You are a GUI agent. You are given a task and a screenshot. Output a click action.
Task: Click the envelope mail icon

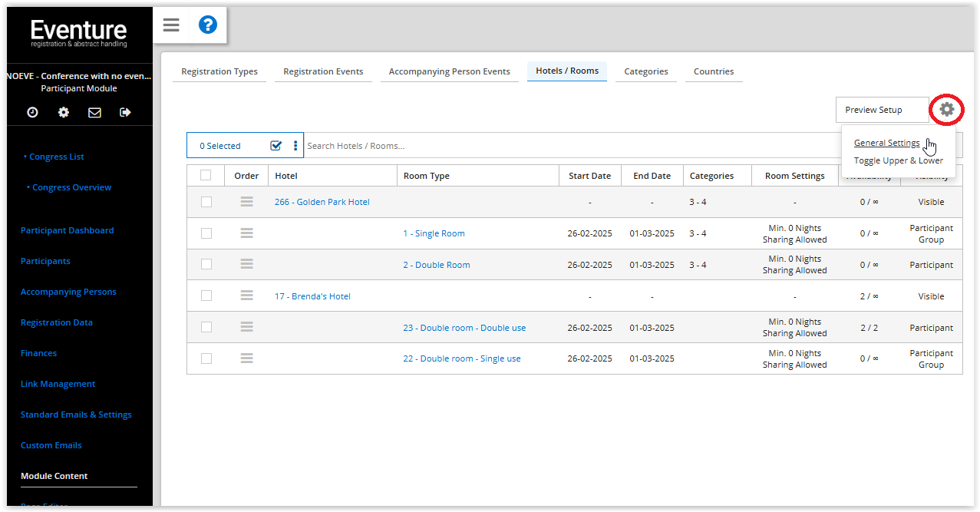(x=94, y=112)
